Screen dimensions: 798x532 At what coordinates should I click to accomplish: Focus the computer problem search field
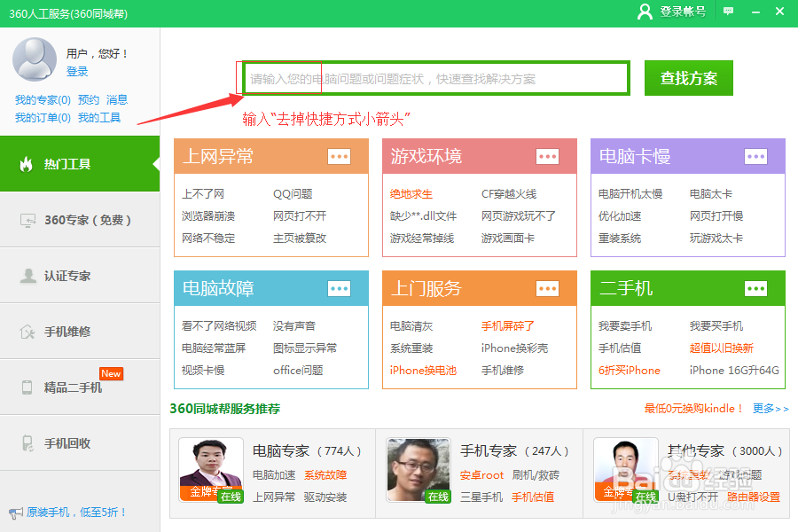436,78
